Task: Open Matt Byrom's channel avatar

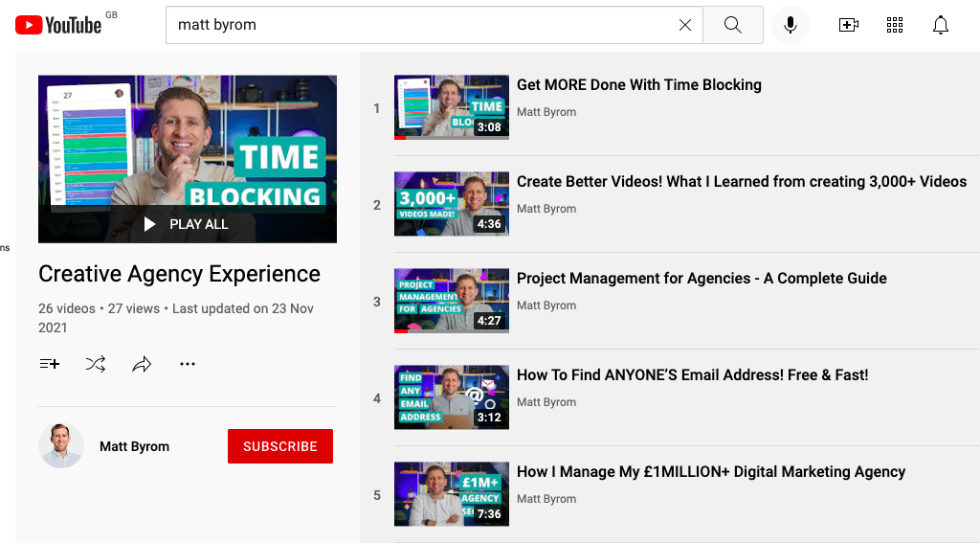Action: tap(61, 446)
